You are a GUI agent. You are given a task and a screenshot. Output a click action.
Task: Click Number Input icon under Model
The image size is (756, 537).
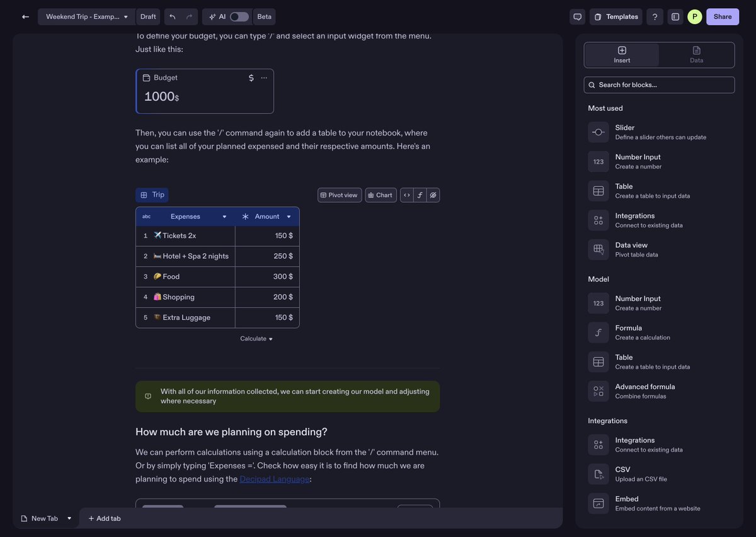(598, 303)
